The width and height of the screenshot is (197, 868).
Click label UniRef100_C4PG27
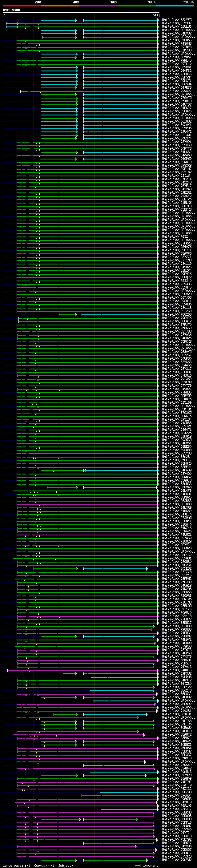pyautogui.click(x=176, y=108)
